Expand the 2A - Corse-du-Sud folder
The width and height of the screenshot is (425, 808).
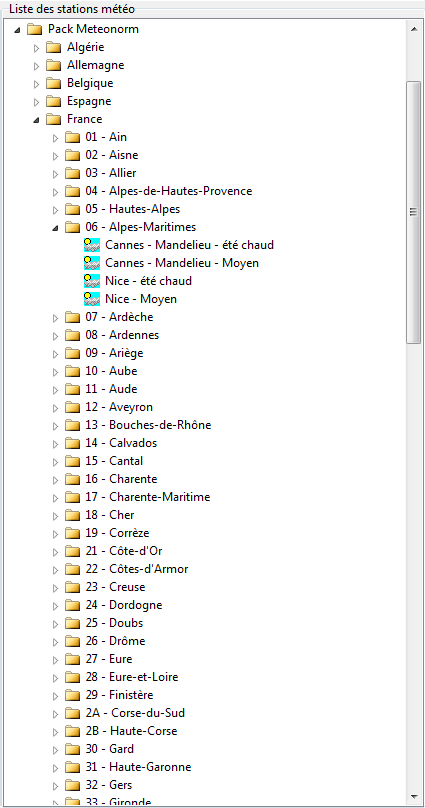(55, 714)
